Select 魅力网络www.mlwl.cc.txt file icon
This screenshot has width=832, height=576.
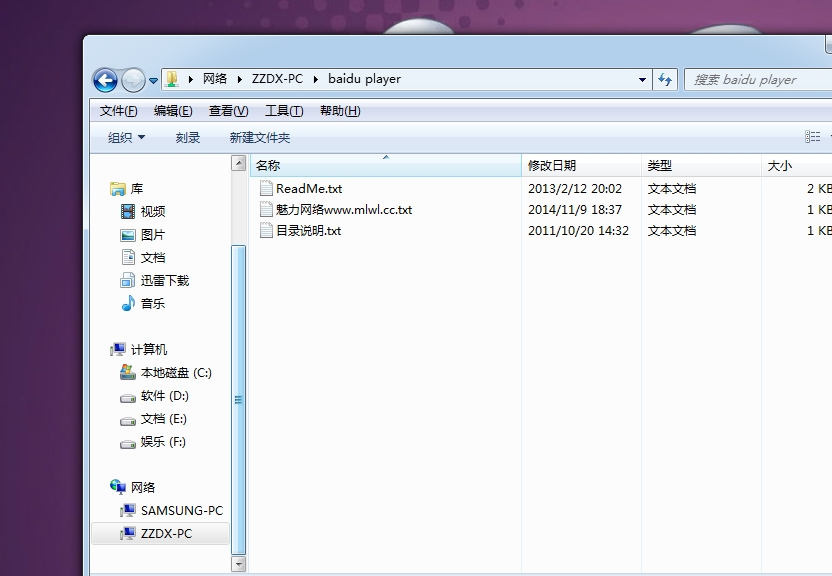[266, 210]
